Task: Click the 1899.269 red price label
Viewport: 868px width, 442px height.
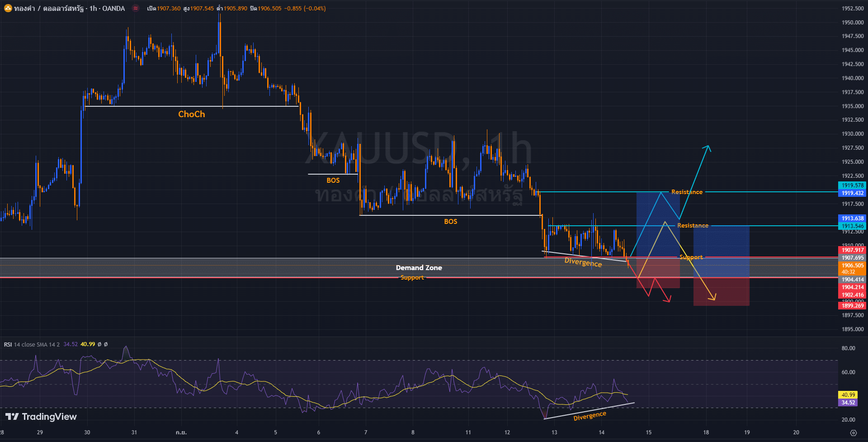Action: [852, 306]
